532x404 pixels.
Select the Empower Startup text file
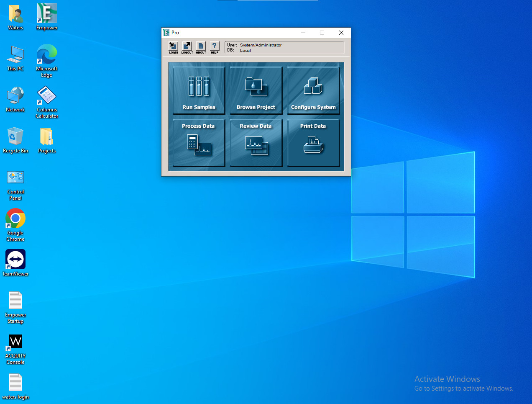pos(16,307)
